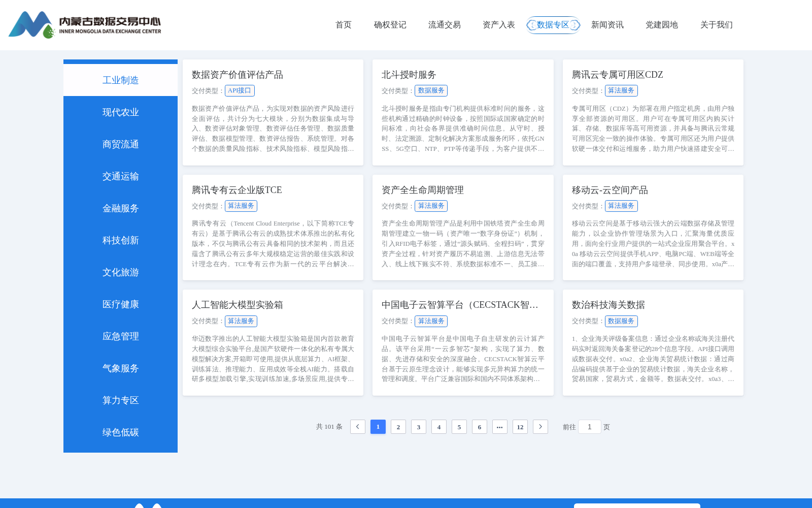Go to page 4 in pagination
The height and width of the screenshot is (508, 812).
(439, 427)
